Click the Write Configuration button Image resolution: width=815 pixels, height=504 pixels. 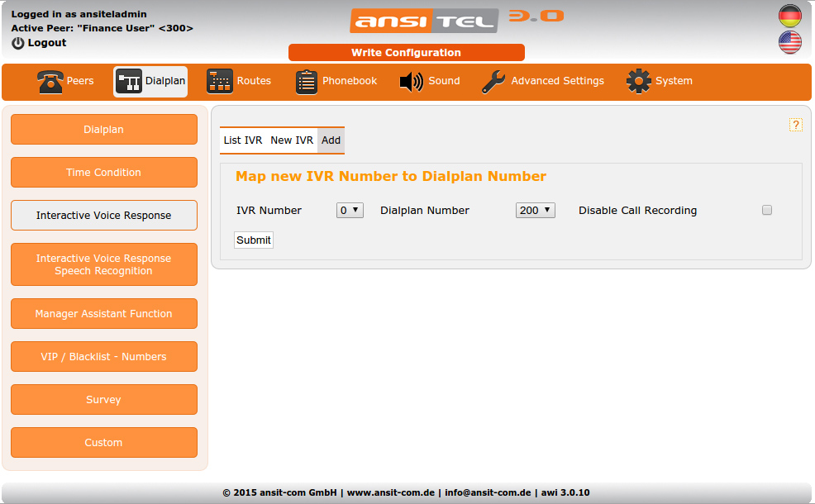tap(406, 53)
